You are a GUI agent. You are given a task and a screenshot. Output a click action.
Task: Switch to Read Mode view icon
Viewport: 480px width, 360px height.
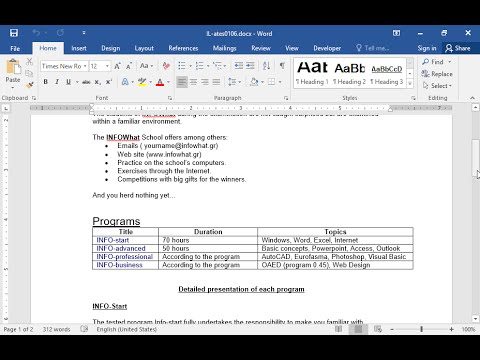point(338,329)
